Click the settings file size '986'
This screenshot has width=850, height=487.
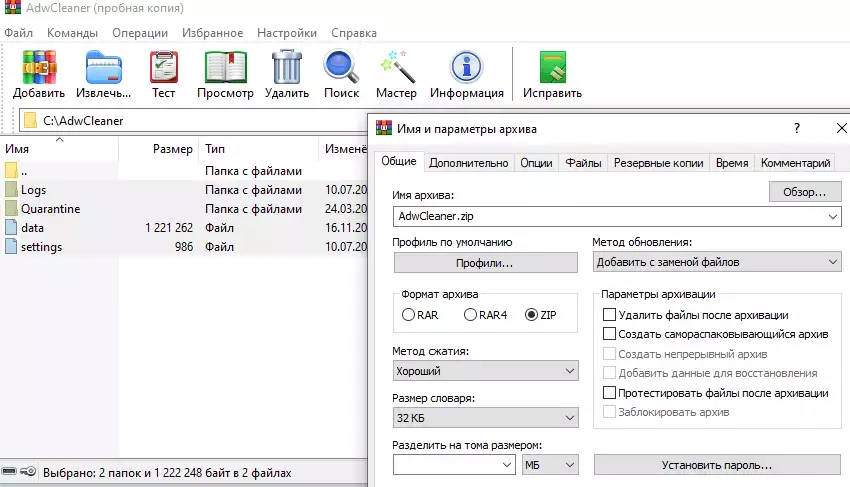tap(184, 247)
